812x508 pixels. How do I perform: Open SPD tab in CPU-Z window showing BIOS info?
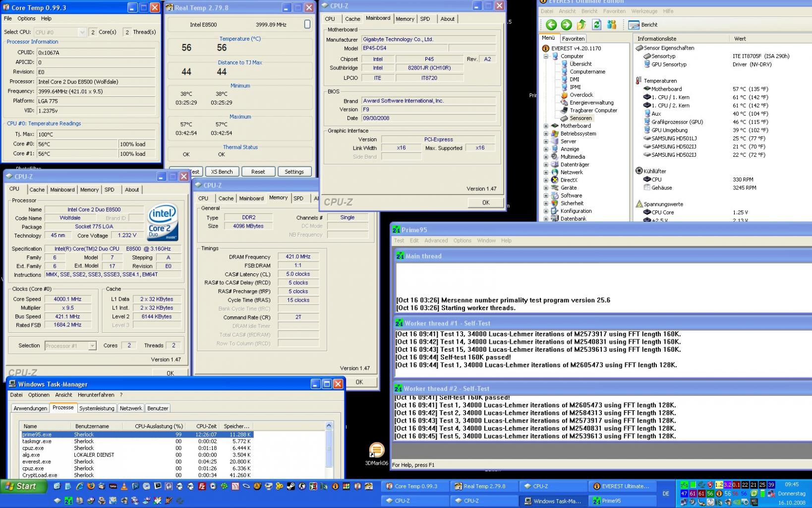pos(425,19)
